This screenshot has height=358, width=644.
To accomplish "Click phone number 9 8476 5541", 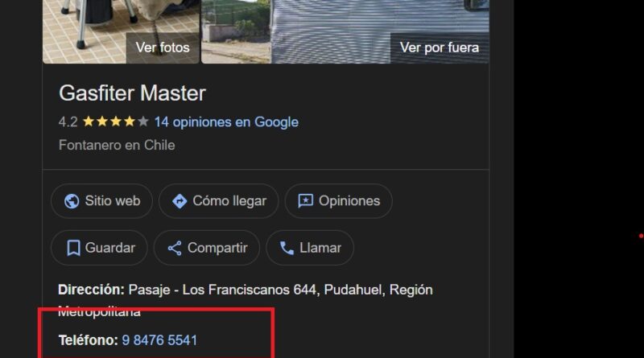I will pos(159,340).
